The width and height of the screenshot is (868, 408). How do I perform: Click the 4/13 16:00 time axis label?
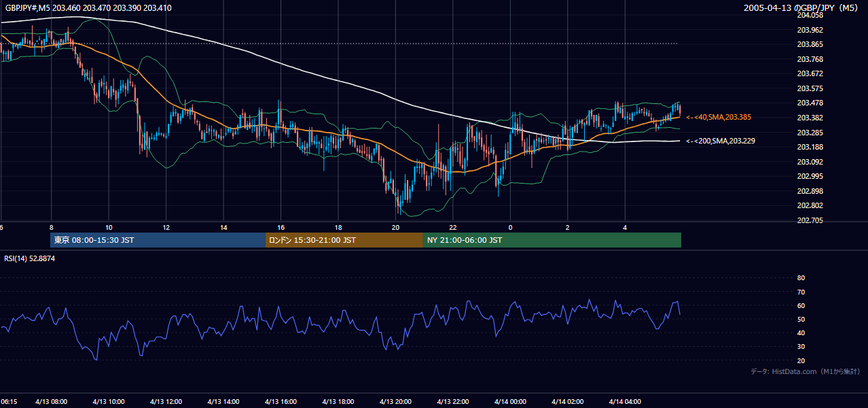pos(281,402)
